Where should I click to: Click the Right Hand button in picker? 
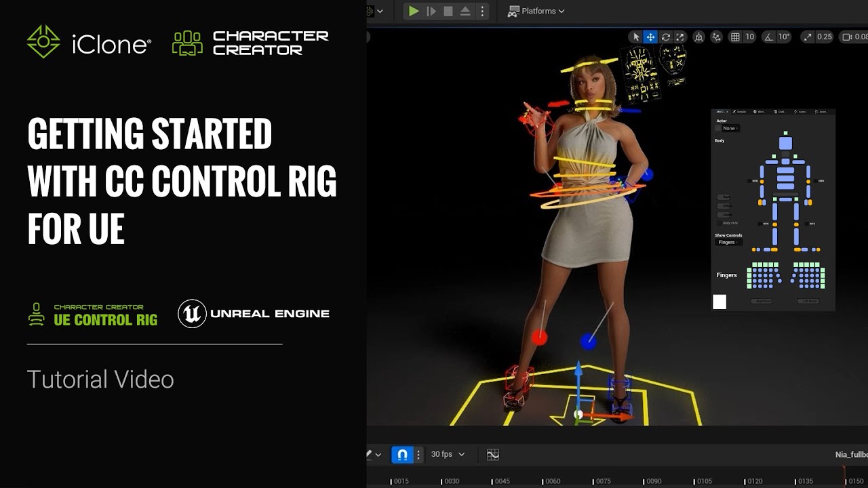point(762,301)
